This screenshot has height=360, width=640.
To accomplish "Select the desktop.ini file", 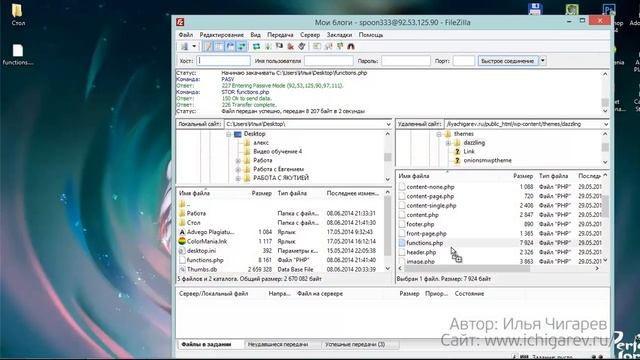I will click(201, 251).
